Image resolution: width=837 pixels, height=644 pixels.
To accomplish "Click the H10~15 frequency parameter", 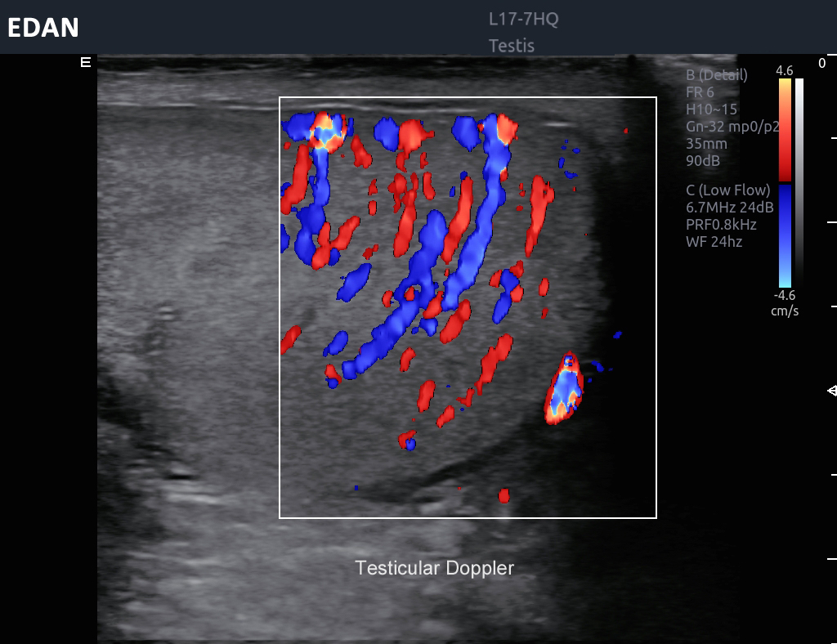I will (x=711, y=110).
